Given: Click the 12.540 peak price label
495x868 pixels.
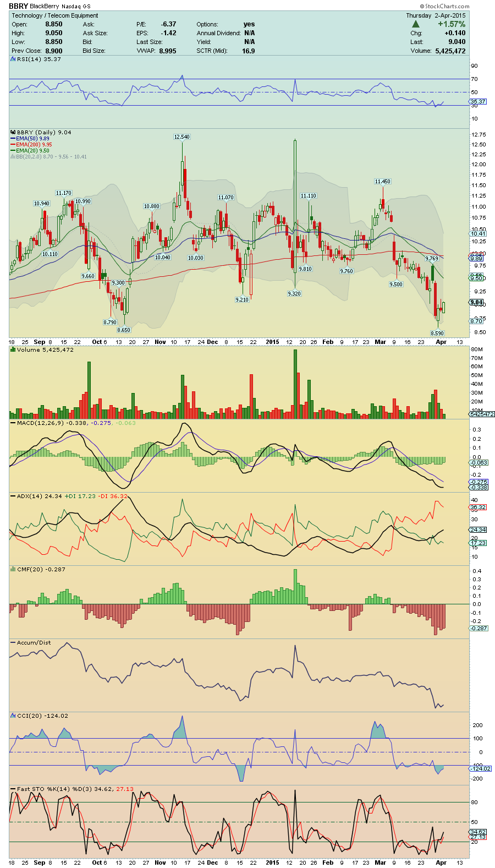Looking at the screenshot, I should tap(182, 137).
